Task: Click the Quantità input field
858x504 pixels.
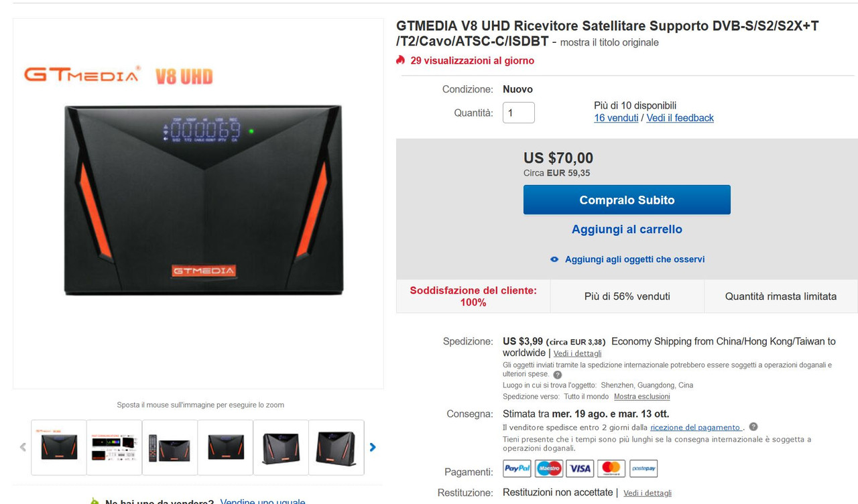Action: coord(519,113)
